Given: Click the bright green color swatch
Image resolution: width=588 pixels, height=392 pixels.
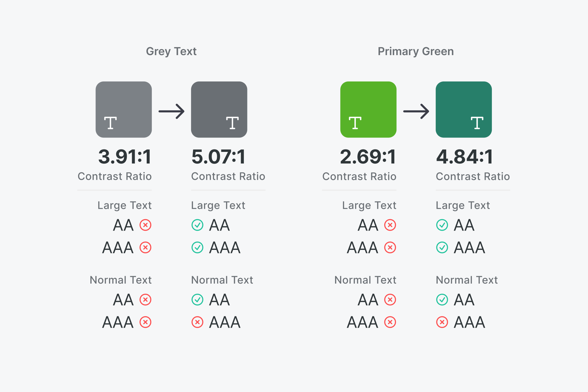Looking at the screenshot, I should point(368,109).
